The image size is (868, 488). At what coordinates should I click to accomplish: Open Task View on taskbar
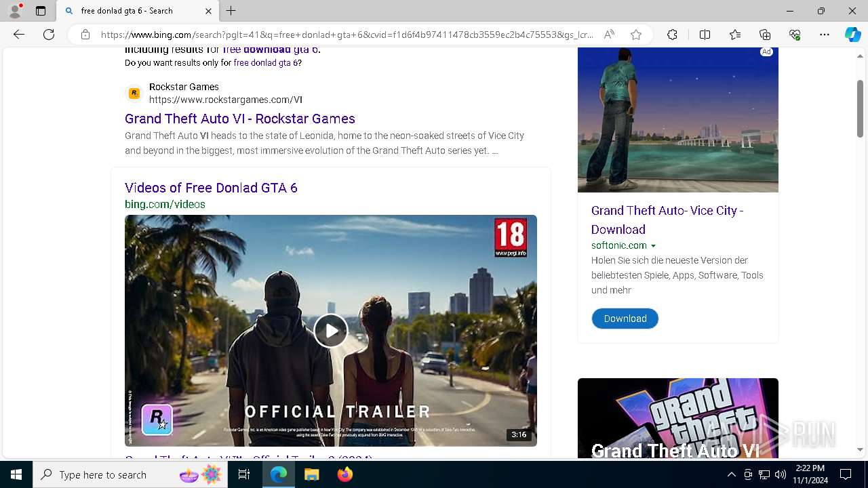244,474
